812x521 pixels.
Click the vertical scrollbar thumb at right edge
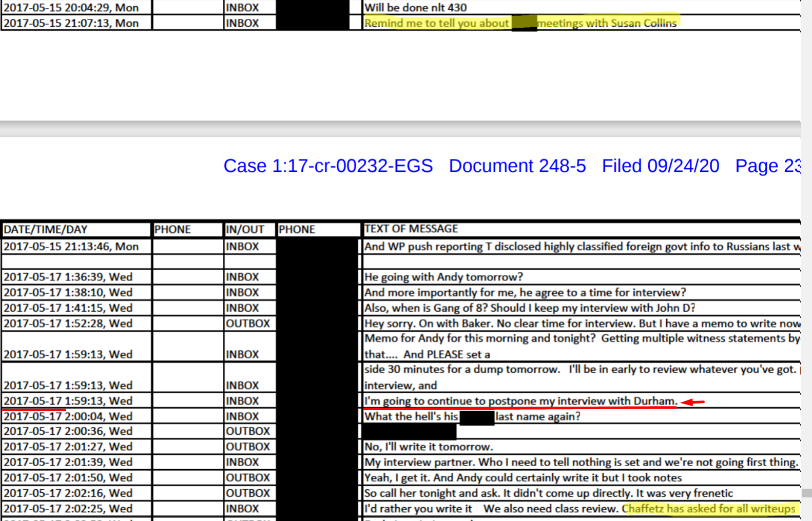click(x=806, y=493)
